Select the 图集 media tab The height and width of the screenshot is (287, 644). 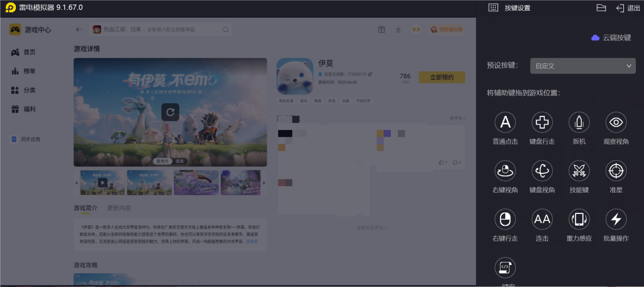click(180, 161)
